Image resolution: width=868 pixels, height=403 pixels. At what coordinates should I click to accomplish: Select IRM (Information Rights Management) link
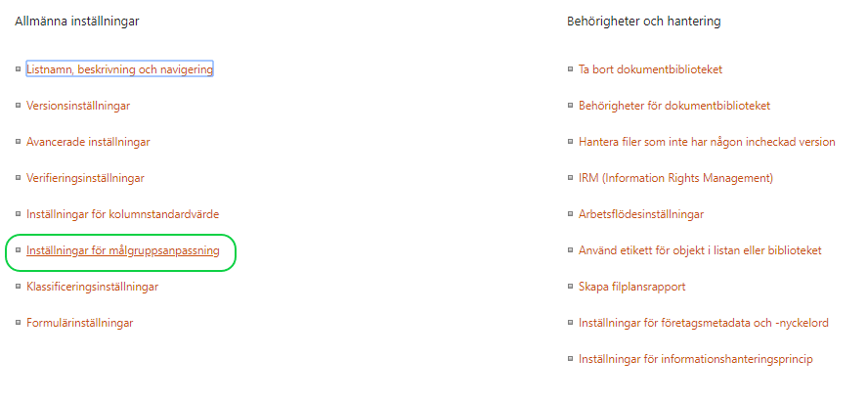pyautogui.click(x=675, y=178)
